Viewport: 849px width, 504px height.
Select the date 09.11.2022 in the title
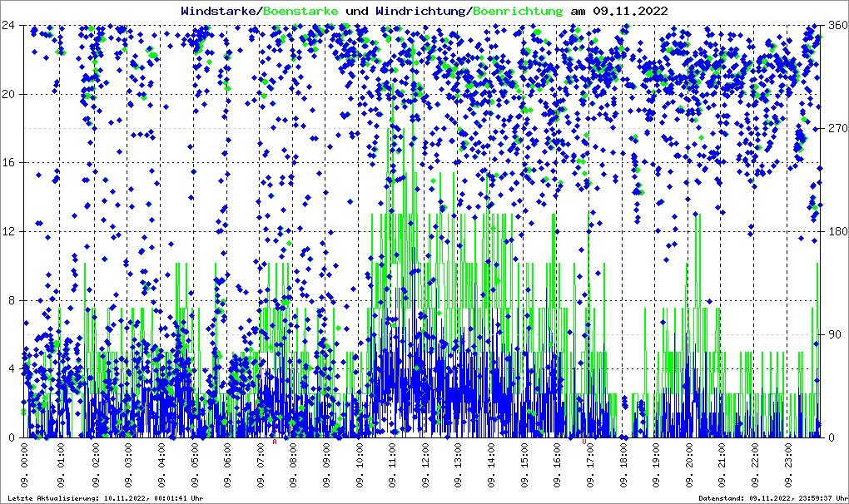[630, 11]
